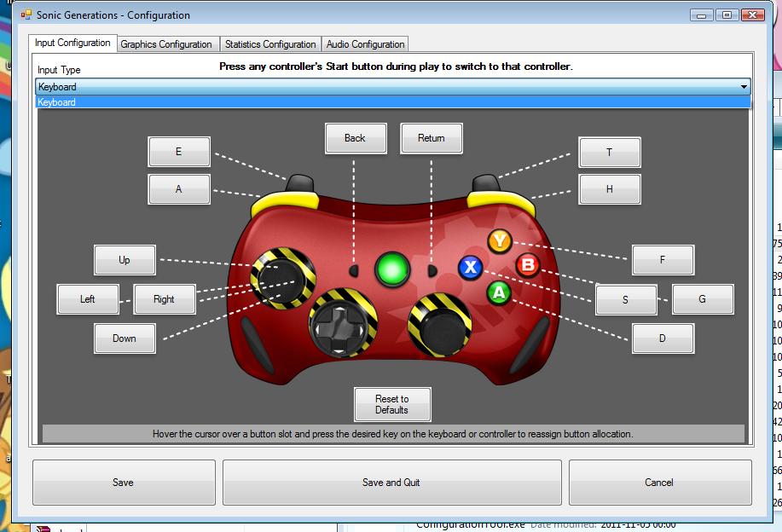Click the 'Input Type' label
The image size is (782, 532).
pos(59,70)
